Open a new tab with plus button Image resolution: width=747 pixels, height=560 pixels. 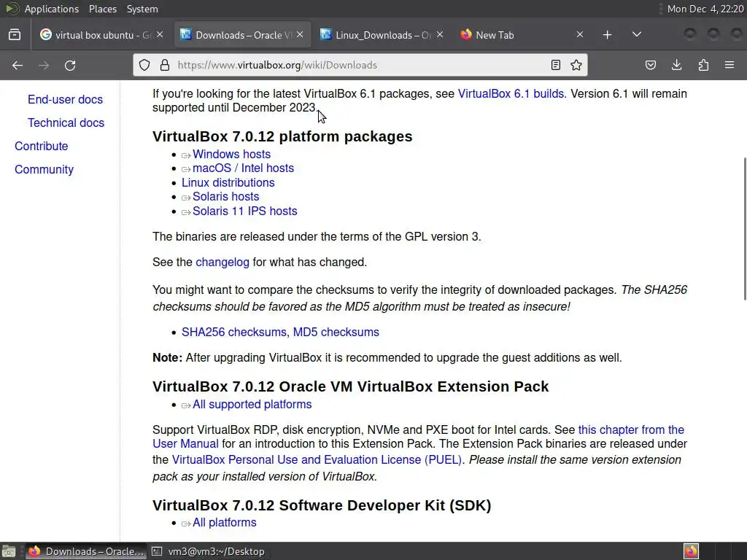[x=607, y=35]
